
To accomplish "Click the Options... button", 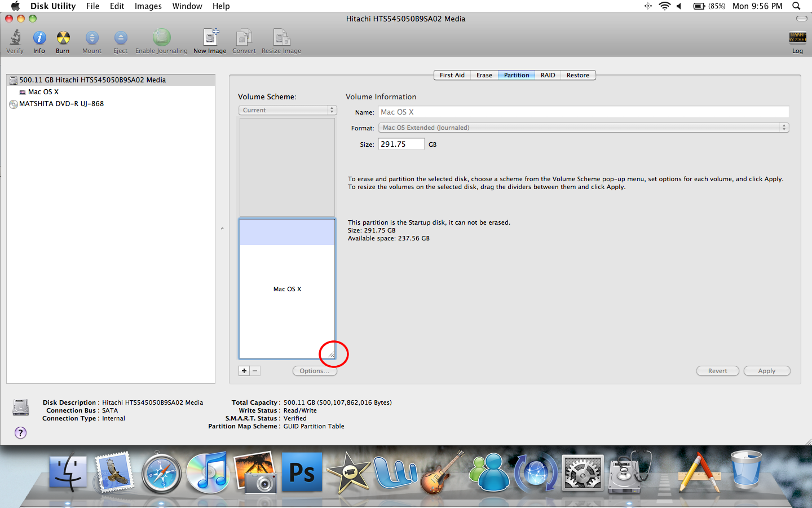I will pos(315,371).
